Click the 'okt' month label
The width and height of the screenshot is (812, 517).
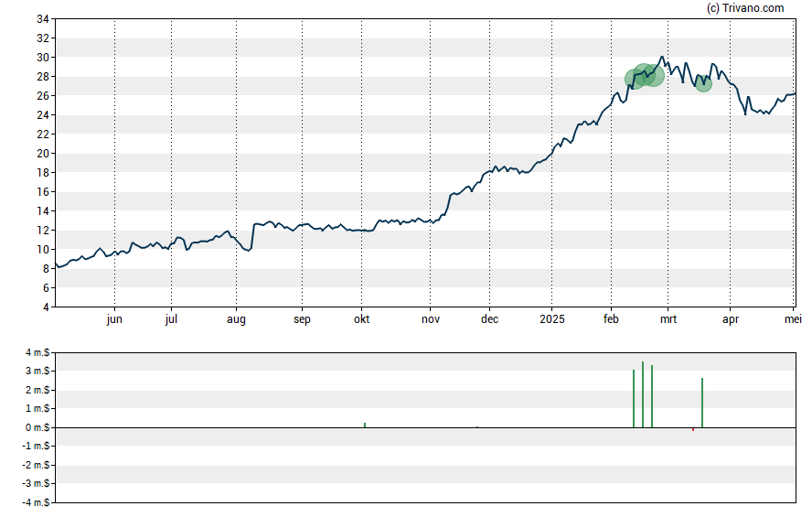click(x=361, y=319)
